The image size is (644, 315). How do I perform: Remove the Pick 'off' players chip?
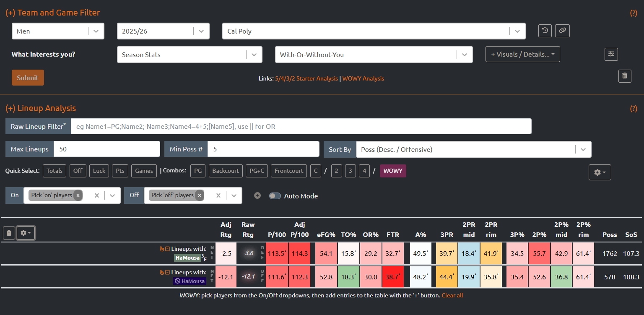(x=199, y=195)
